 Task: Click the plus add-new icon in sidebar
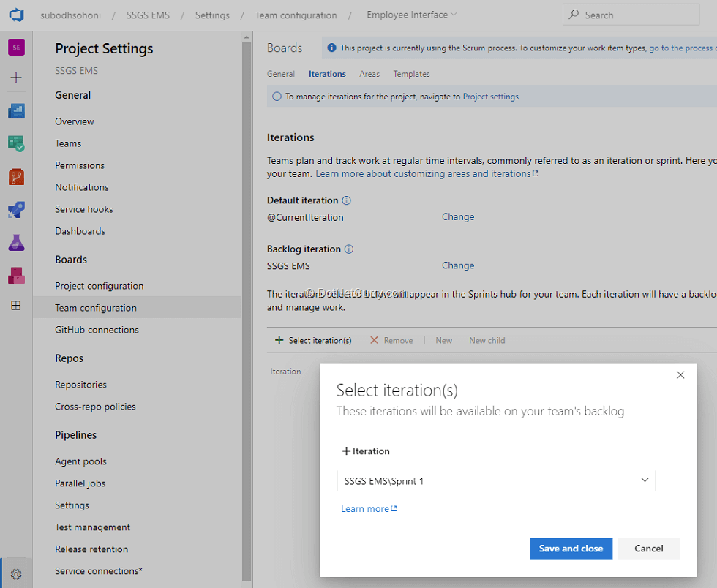[x=16, y=78]
